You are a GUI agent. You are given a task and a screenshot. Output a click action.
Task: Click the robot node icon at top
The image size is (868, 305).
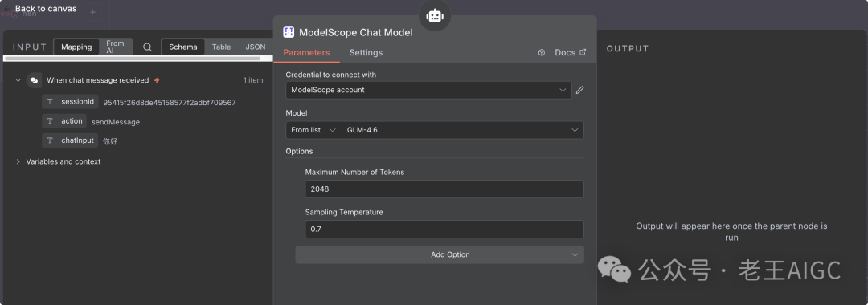(435, 16)
